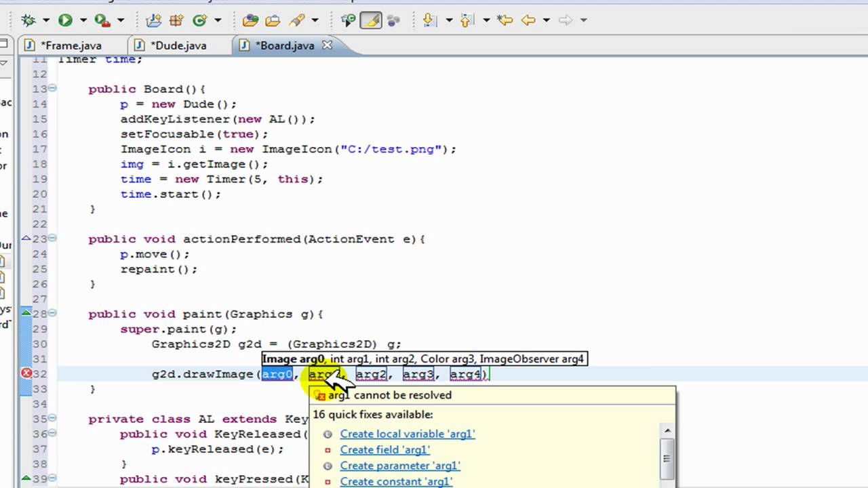Viewport: 868px width, 488px height.
Task: Click 'super.paint(g);' on line 29
Action: click(x=178, y=329)
